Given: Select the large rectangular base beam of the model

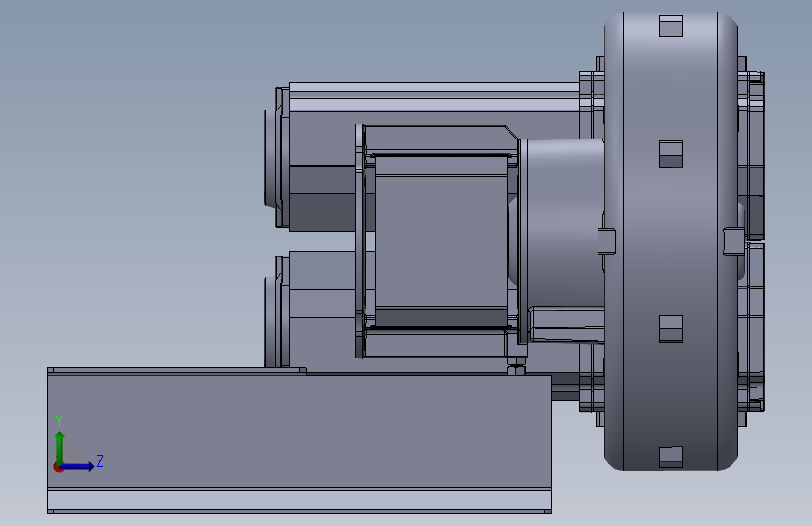Looking at the screenshot, I should point(299,440).
